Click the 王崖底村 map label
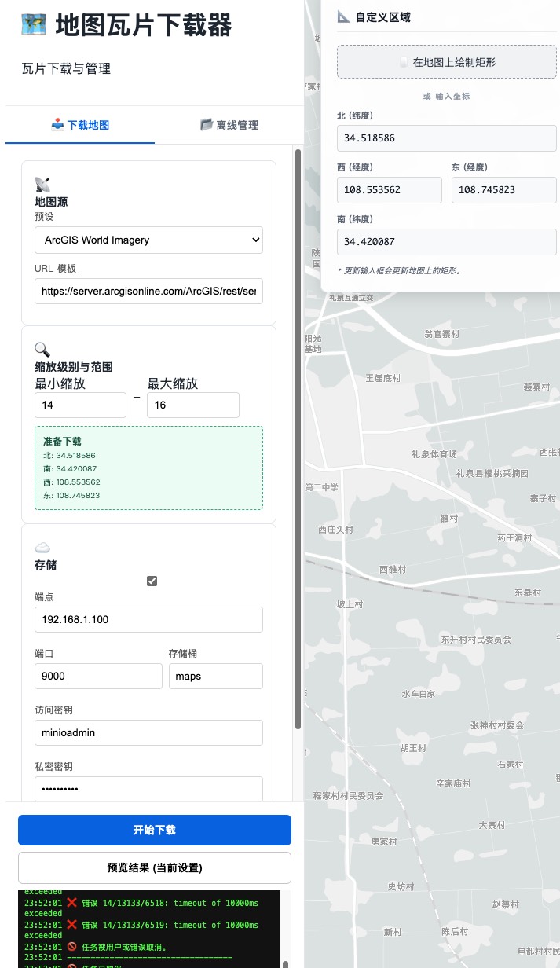Screen dimensions: 560x968 [x=383, y=378]
